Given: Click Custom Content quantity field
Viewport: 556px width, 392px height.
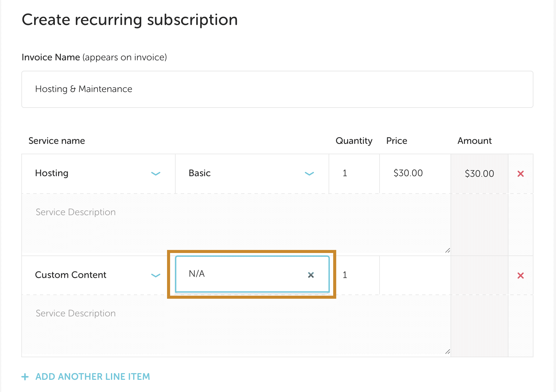Looking at the screenshot, I should 354,275.
